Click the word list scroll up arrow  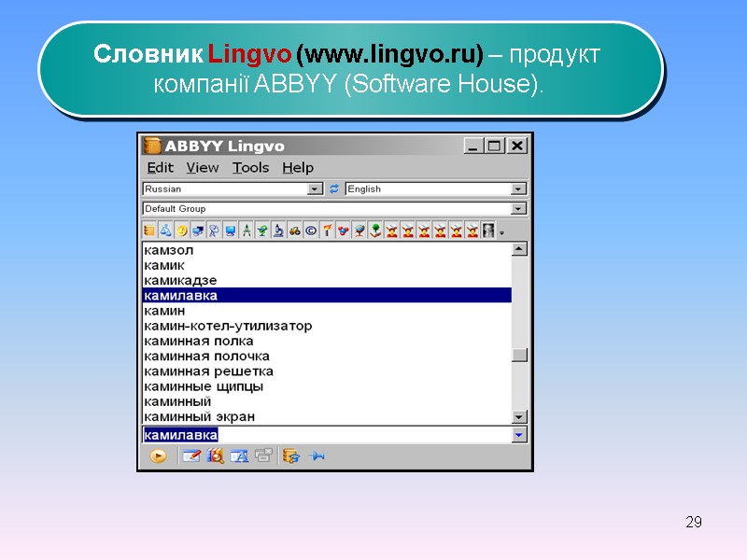(x=519, y=248)
